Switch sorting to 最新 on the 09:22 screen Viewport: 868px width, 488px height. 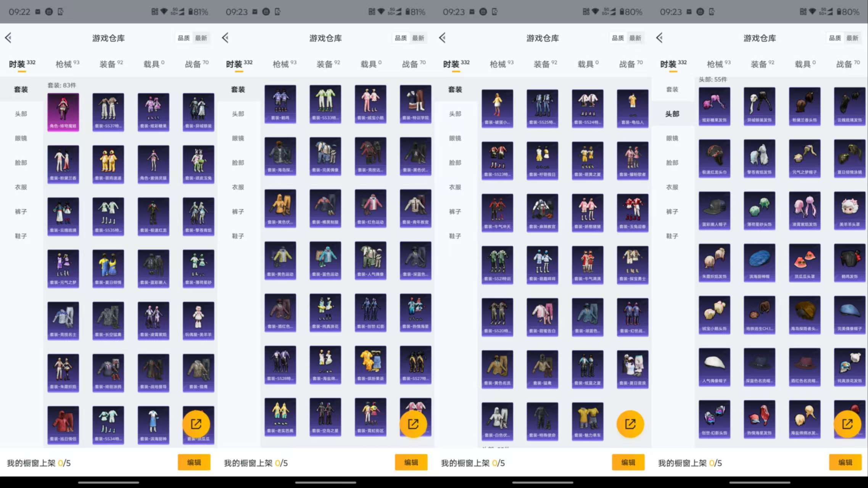[201, 38]
